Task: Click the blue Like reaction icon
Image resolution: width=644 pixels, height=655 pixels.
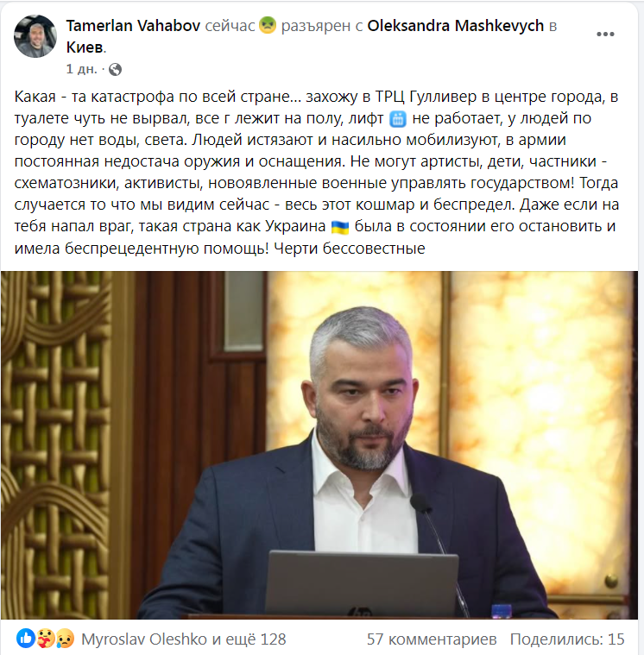Action: 25,639
